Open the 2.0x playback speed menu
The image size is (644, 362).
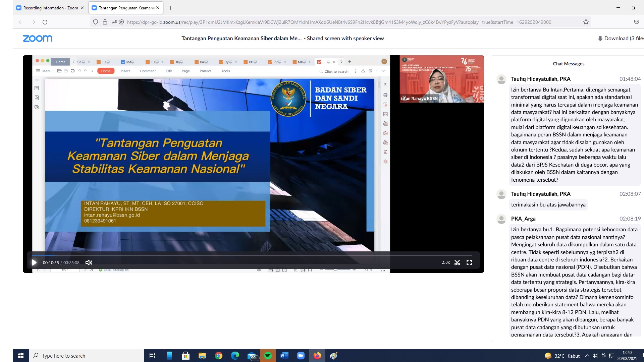click(446, 262)
